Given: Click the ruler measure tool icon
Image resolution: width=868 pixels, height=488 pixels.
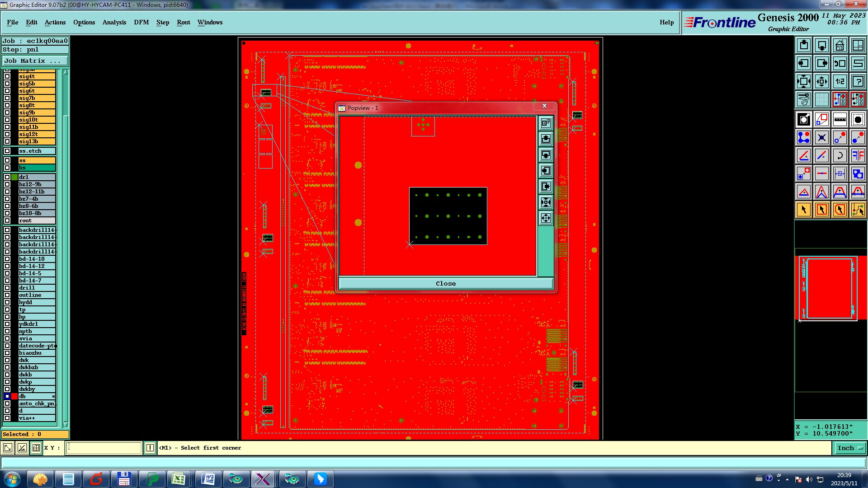Looking at the screenshot, I should (840, 119).
